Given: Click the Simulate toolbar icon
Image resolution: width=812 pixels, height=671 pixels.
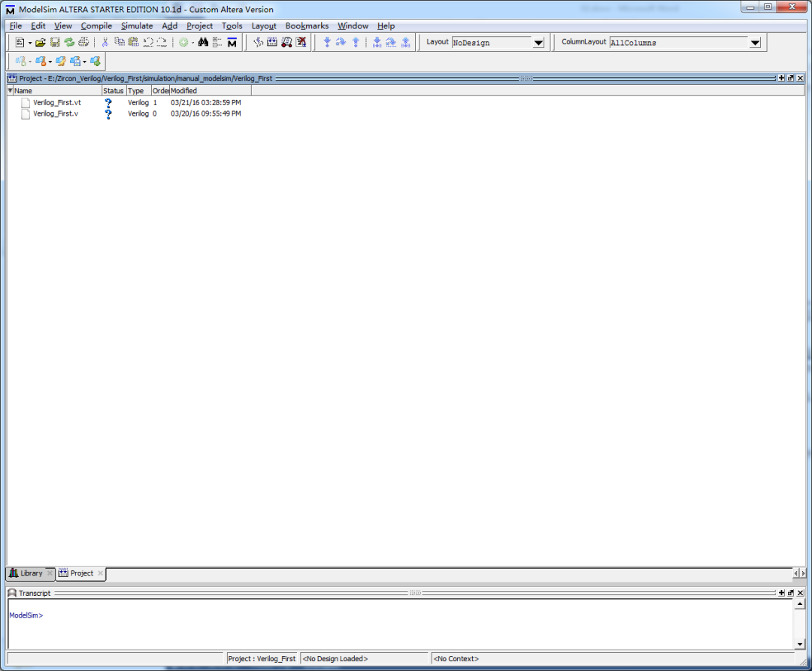Looking at the screenshot, I should click(x=286, y=42).
